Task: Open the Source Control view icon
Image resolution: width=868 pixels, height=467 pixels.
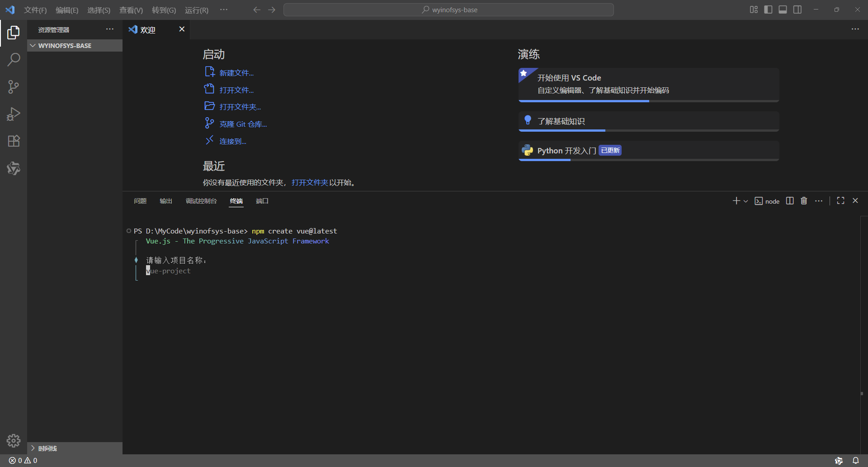Action: click(x=14, y=87)
